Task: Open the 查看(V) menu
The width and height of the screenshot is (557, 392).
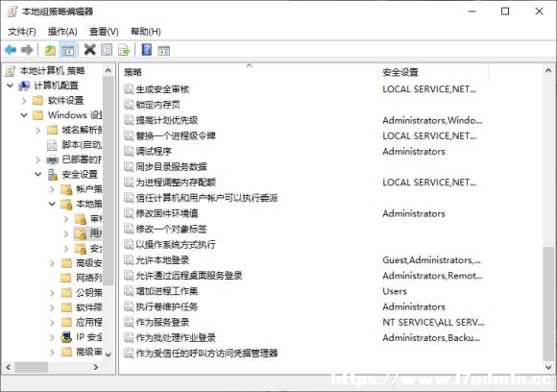Action: tap(104, 32)
